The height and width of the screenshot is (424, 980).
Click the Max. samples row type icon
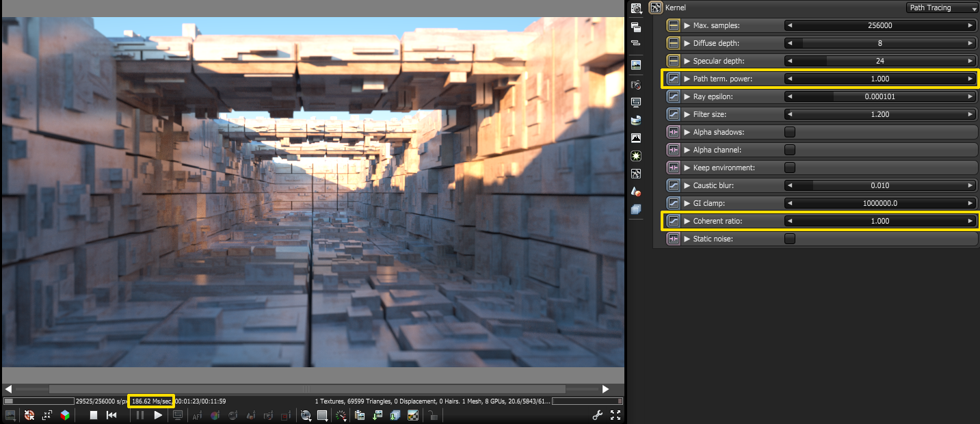pos(674,25)
